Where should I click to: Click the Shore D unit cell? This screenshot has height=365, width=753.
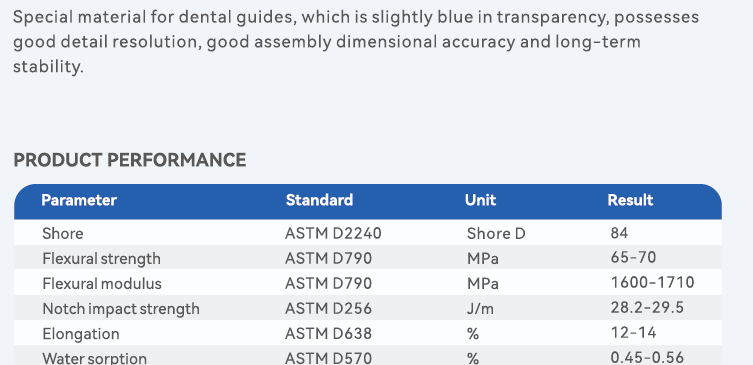pos(496,233)
